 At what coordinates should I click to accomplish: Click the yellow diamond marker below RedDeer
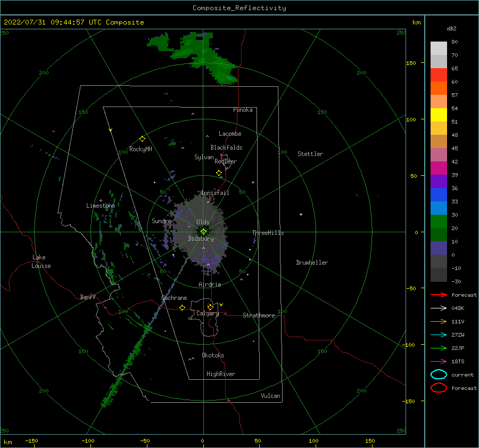tap(219, 173)
